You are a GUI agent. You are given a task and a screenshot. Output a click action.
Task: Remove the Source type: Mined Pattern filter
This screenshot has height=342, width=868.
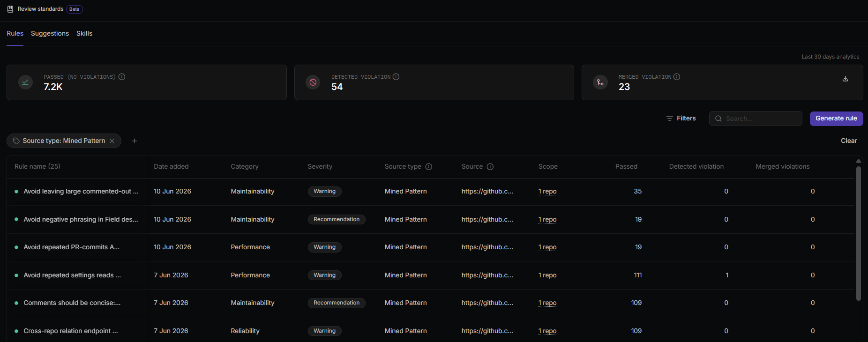112,141
